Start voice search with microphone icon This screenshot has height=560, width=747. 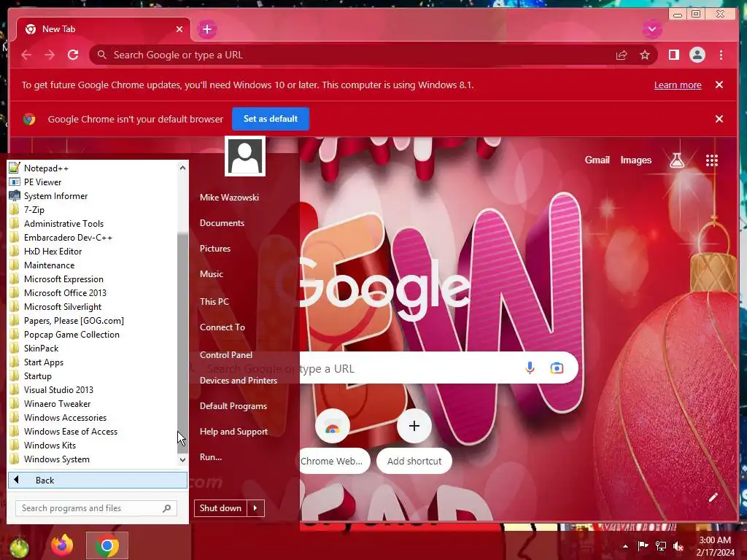[530, 367]
